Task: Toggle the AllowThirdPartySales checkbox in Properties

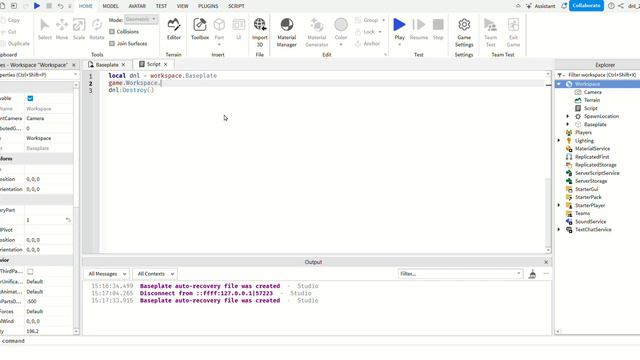Action: pos(30,271)
